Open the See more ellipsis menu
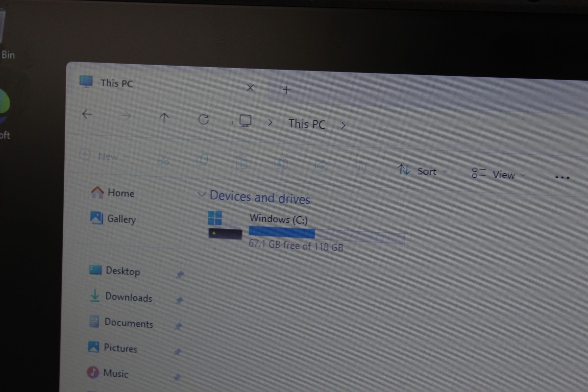The image size is (588, 392). coord(562,177)
